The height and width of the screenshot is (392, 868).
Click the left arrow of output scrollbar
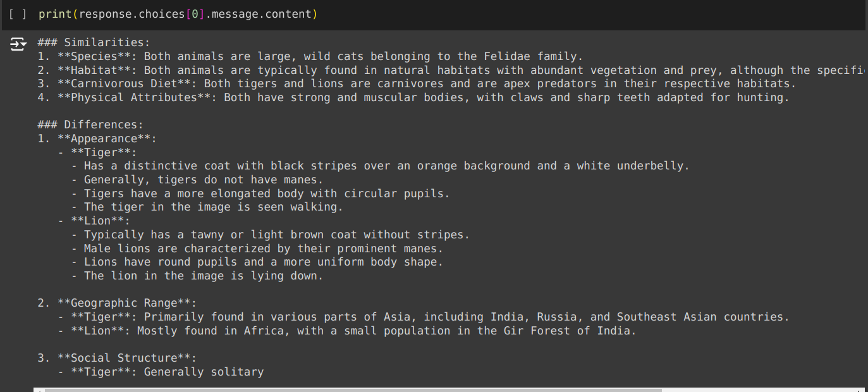pyautogui.click(x=39, y=390)
